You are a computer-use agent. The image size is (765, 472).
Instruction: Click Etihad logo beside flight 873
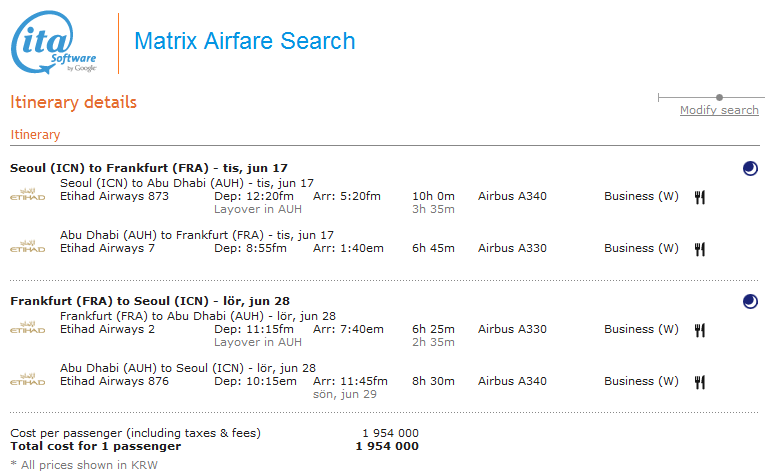pos(29,194)
